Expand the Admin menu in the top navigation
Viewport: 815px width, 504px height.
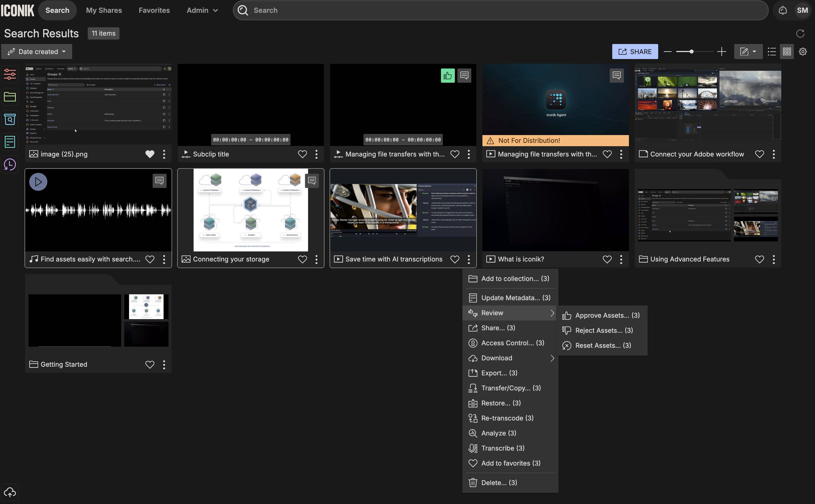pyautogui.click(x=202, y=10)
